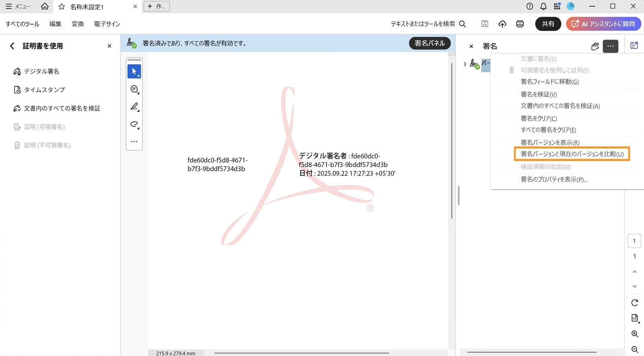Select 文書内のすべての署名を検証 in left panel
Image resolution: width=644 pixels, height=356 pixels.
tap(57, 108)
